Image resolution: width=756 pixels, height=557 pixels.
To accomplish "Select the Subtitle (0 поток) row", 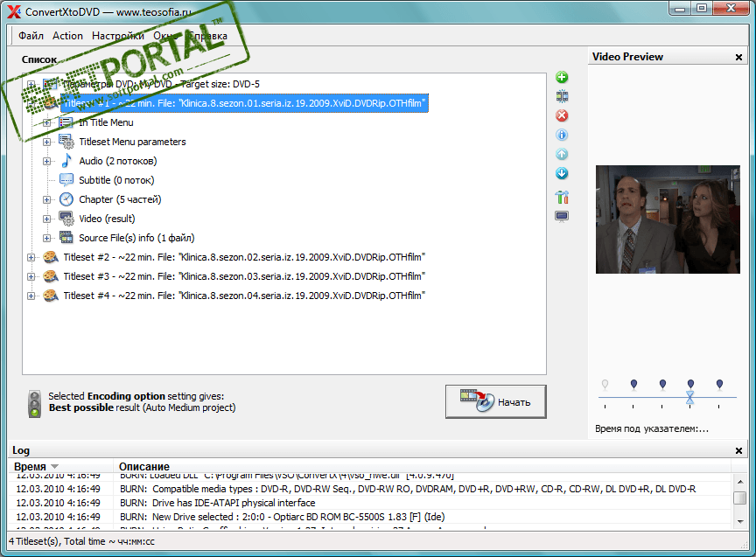I will point(116,180).
